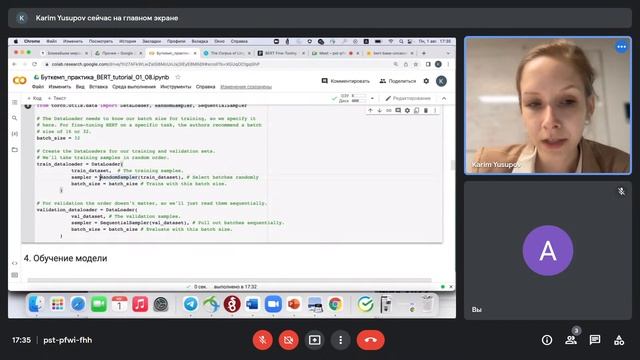
Task: Open Finder from the Dock
Action: coord(36,304)
